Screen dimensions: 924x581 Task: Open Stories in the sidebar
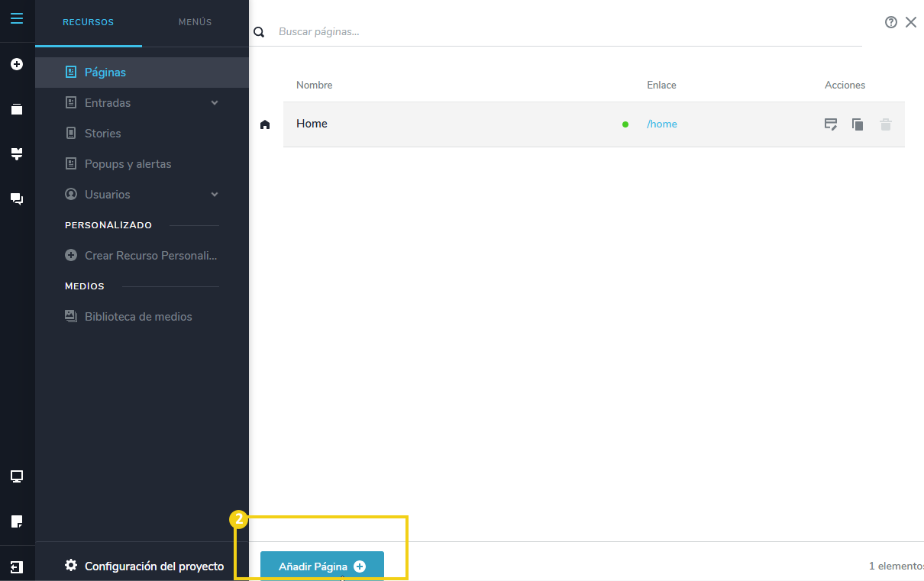pos(142,134)
